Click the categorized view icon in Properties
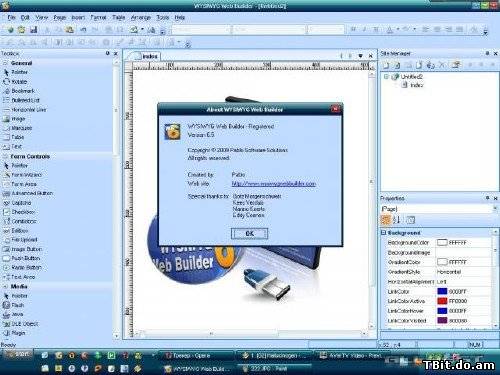Image resolution: width=500 pixels, height=375 pixels. [x=386, y=220]
